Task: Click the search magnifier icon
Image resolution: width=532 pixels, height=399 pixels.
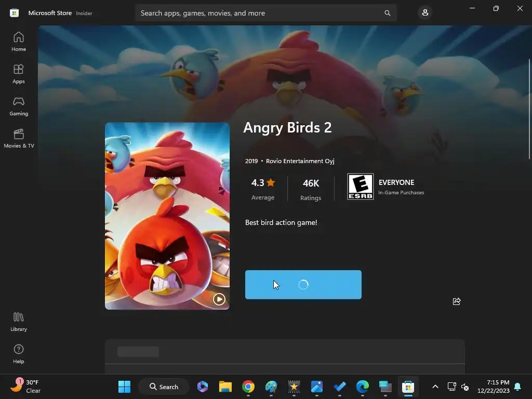Action: pyautogui.click(x=387, y=13)
